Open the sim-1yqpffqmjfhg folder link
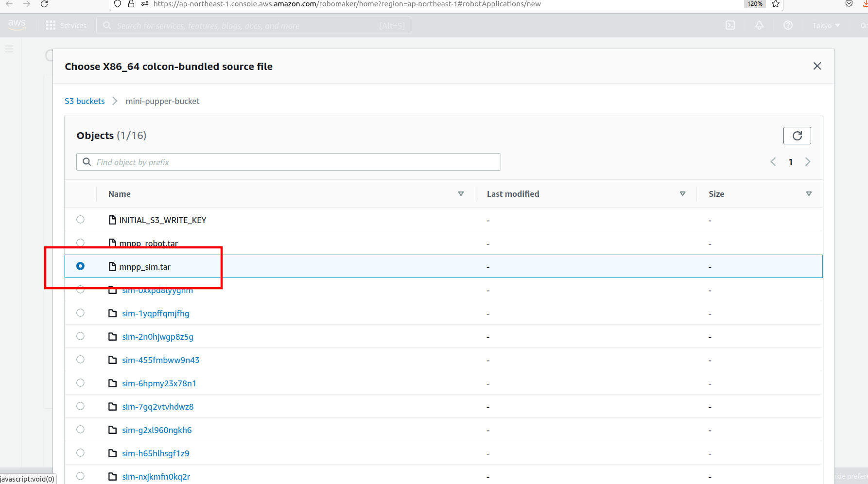The width and height of the screenshot is (868, 484). tap(156, 313)
